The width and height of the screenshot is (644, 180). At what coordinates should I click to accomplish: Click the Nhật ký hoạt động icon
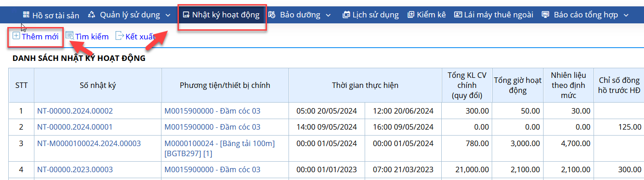186,15
